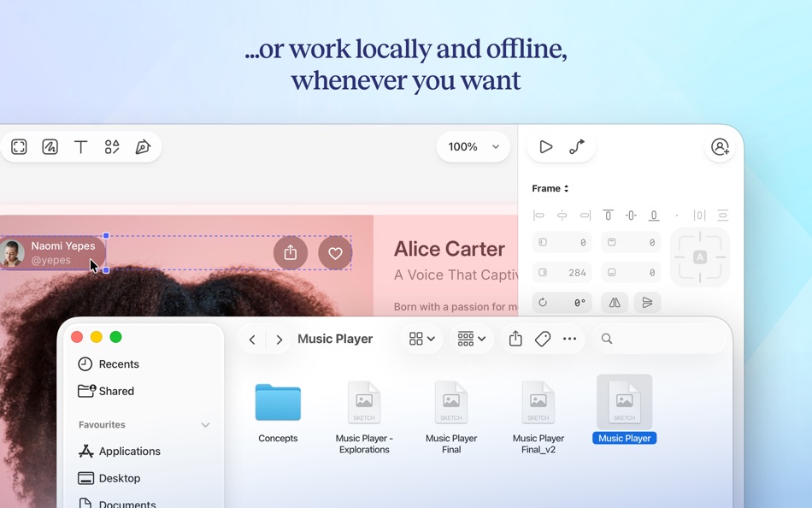Image resolution: width=812 pixels, height=508 pixels.
Task: Click the Preview play icon
Action: (546, 146)
